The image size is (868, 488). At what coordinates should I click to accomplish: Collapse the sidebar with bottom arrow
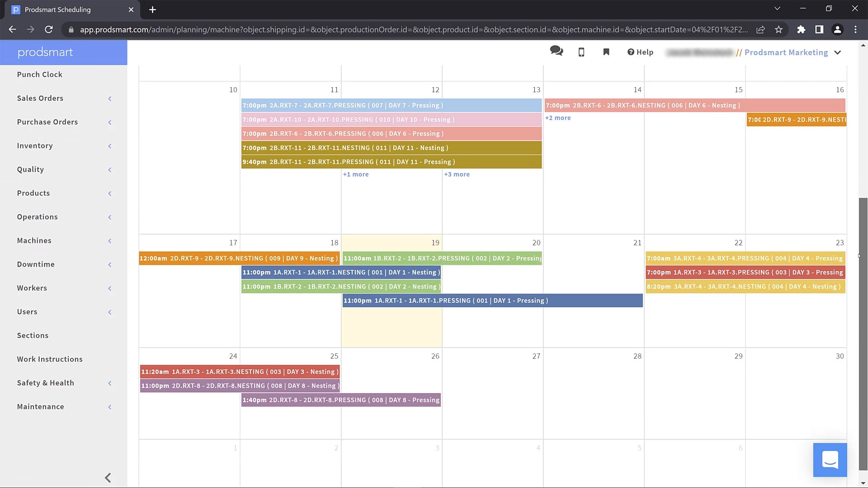108,478
